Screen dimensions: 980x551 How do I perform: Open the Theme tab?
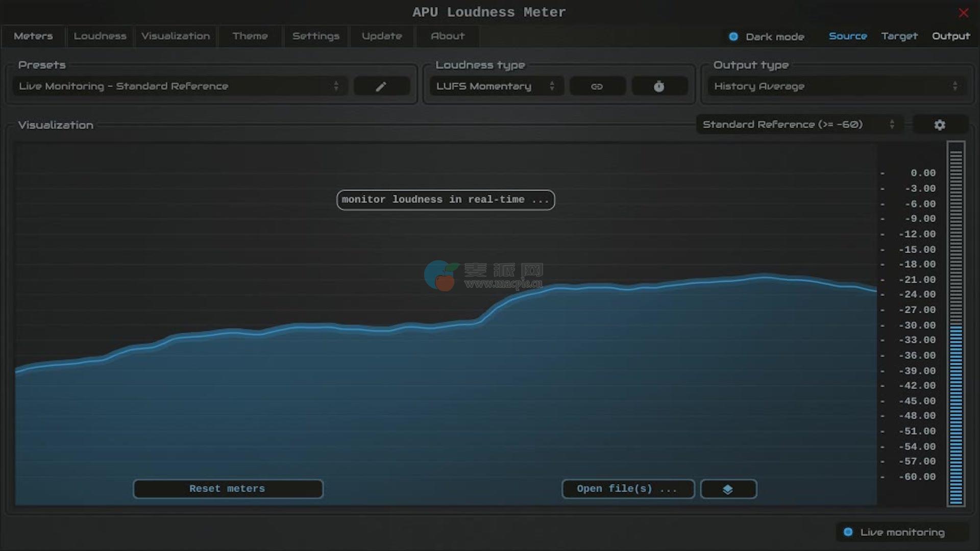click(x=250, y=36)
